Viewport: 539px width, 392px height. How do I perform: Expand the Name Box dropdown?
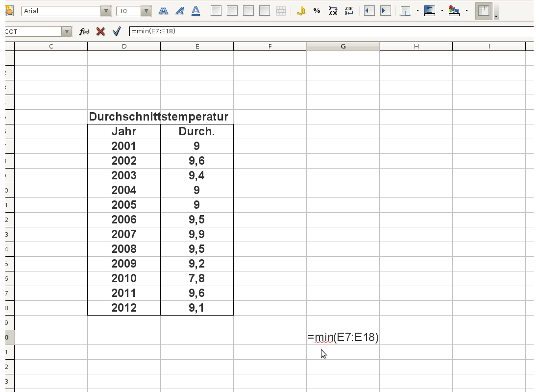pos(67,31)
